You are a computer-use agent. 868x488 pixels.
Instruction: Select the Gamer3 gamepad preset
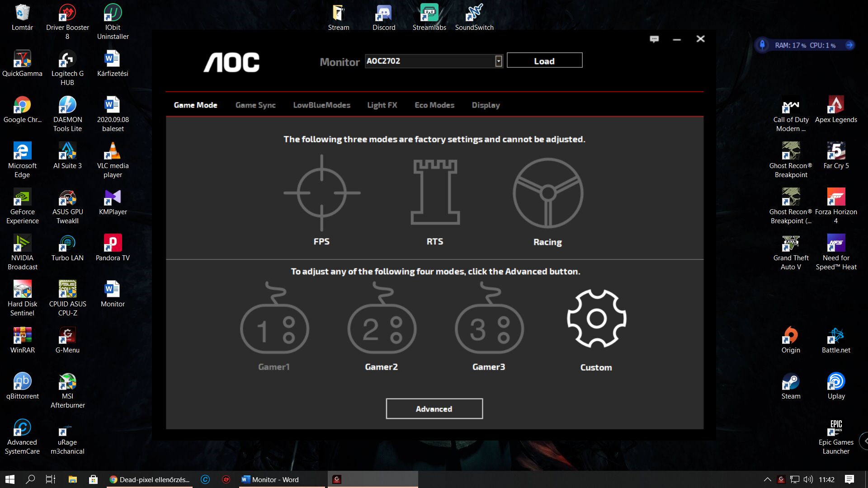(x=489, y=326)
